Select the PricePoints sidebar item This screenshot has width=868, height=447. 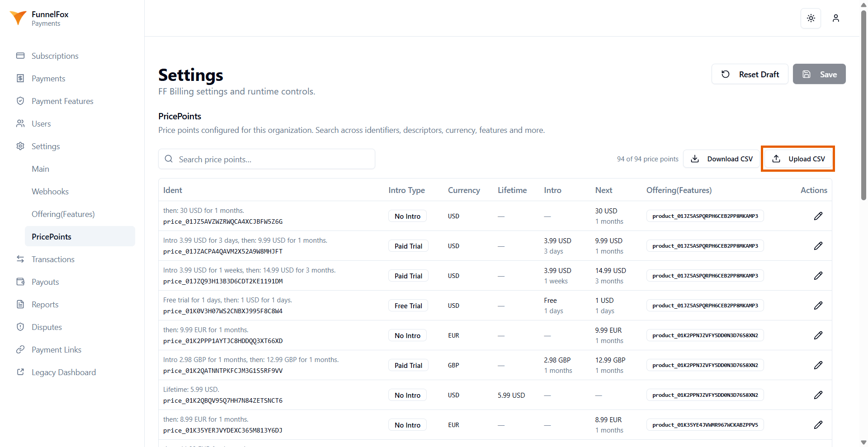pyautogui.click(x=80, y=236)
